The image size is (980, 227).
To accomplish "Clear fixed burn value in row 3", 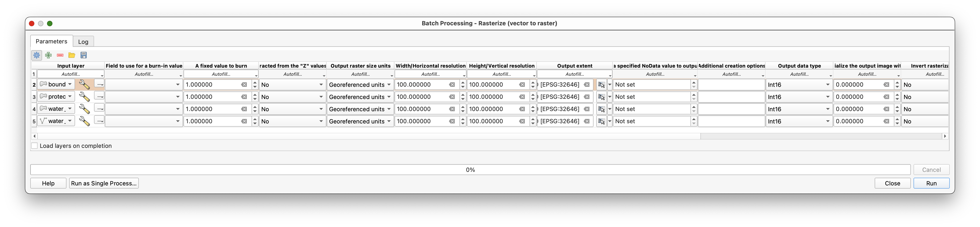I will [x=244, y=97].
